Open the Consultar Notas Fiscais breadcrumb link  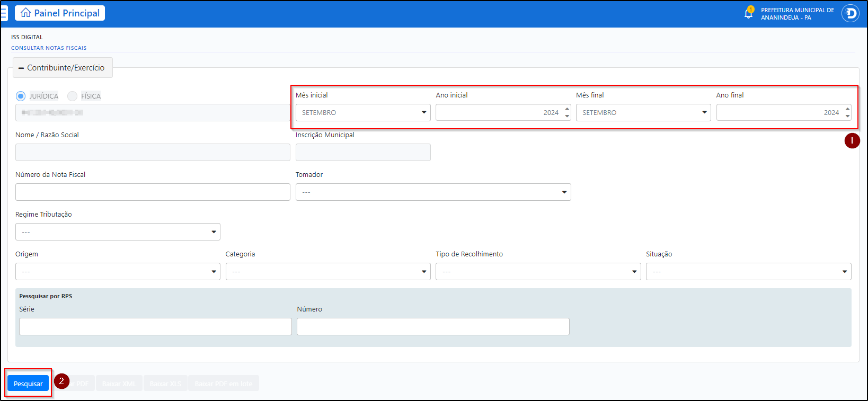(49, 48)
